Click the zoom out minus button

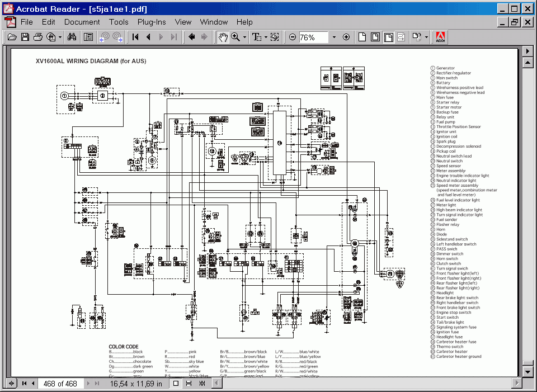293,37
